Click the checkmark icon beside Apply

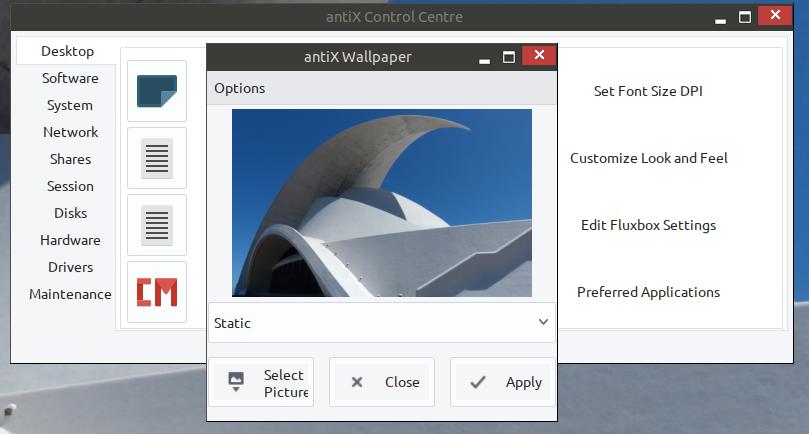point(478,382)
